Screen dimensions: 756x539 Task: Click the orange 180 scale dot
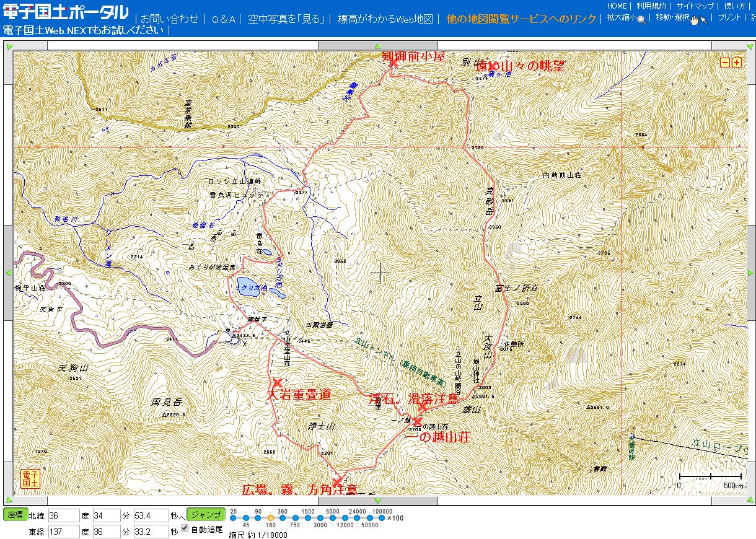point(270,517)
